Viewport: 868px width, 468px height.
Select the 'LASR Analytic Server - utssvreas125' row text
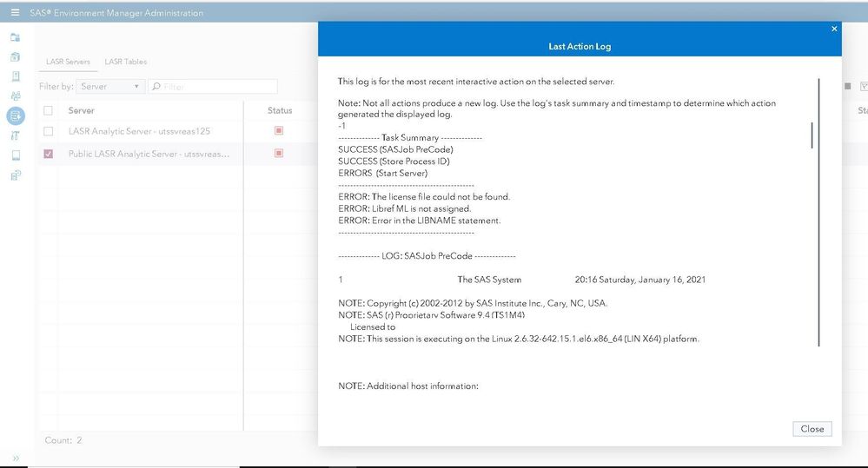pos(139,131)
